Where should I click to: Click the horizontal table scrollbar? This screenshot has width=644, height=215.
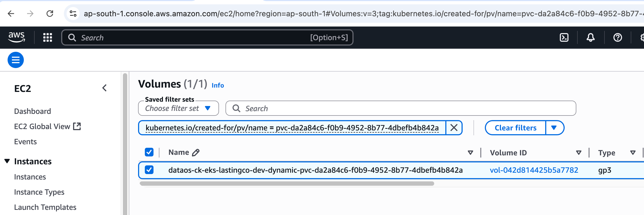287,184
